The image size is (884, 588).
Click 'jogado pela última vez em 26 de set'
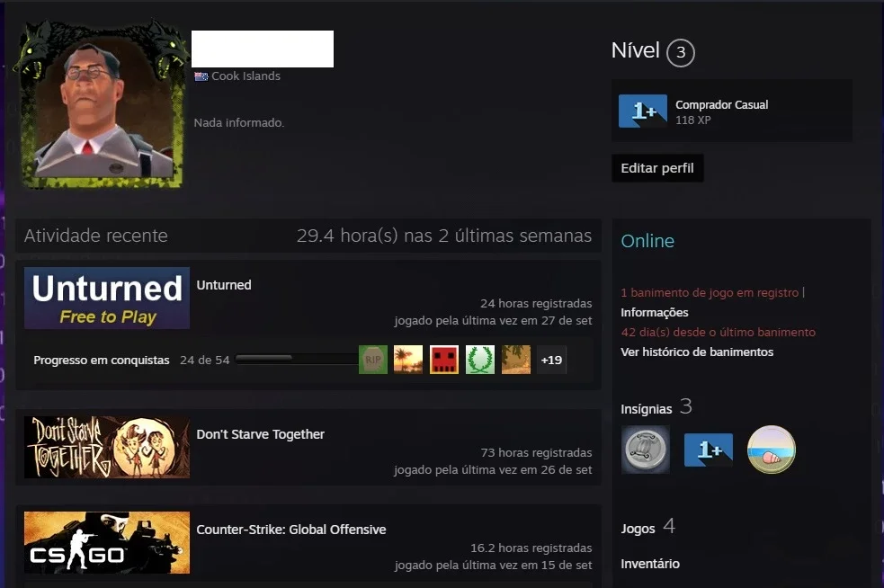(494, 469)
